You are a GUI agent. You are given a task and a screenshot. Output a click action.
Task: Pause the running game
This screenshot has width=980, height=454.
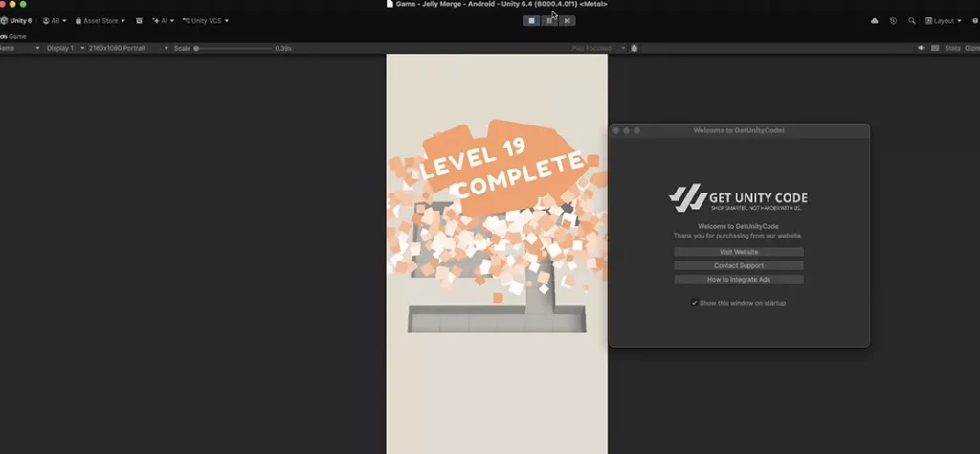click(549, 21)
